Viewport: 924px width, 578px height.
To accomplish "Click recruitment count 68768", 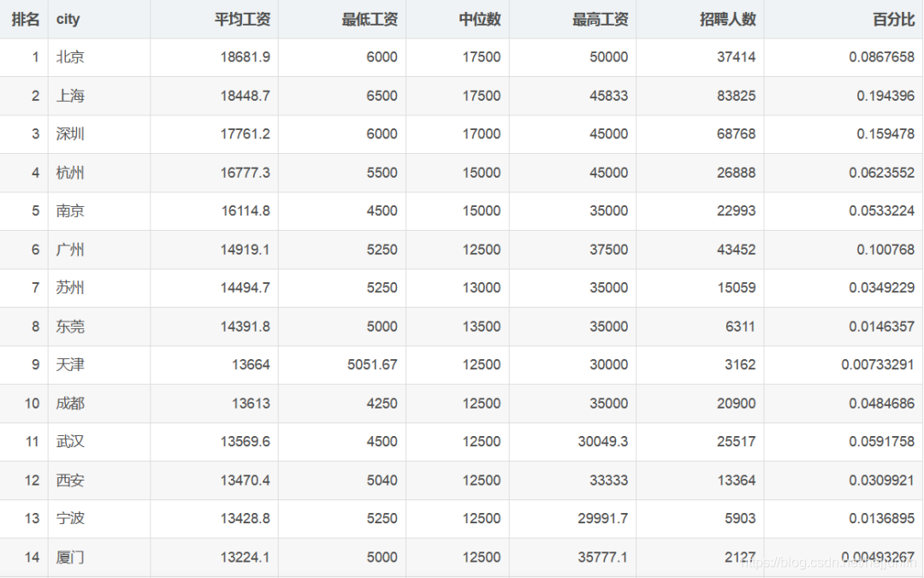I will click(x=736, y=133).
